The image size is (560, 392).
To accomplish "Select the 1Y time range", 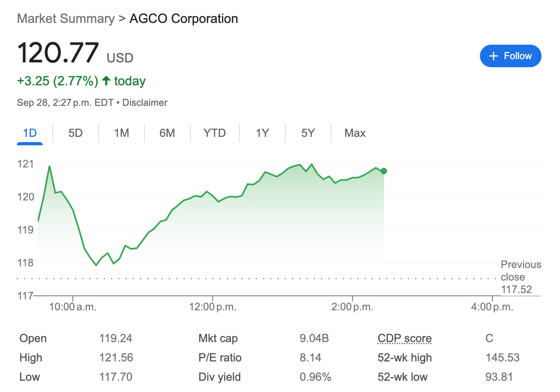I will (262, 133).
